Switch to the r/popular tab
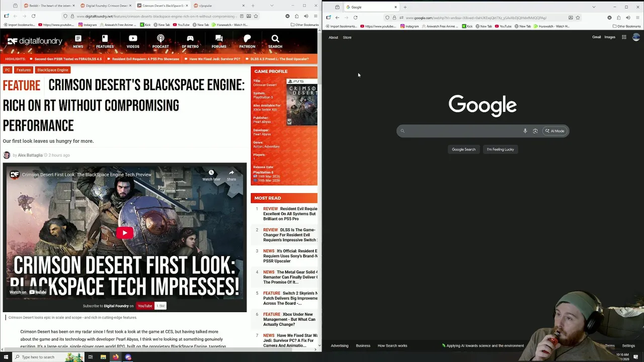Screen dimensions: 644x362 [x=215, y=6]
